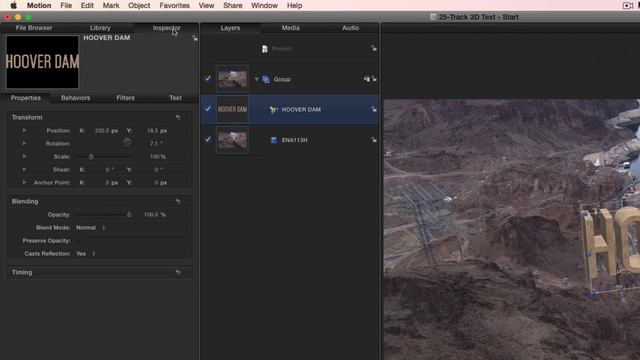Click the Project document icon

click(x=265, y=49)
